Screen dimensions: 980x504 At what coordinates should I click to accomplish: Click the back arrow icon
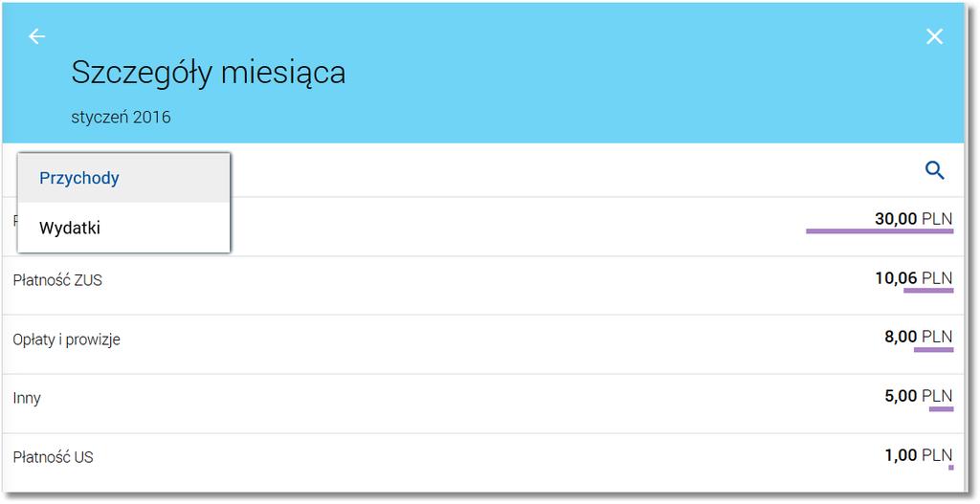click(37, 37)
